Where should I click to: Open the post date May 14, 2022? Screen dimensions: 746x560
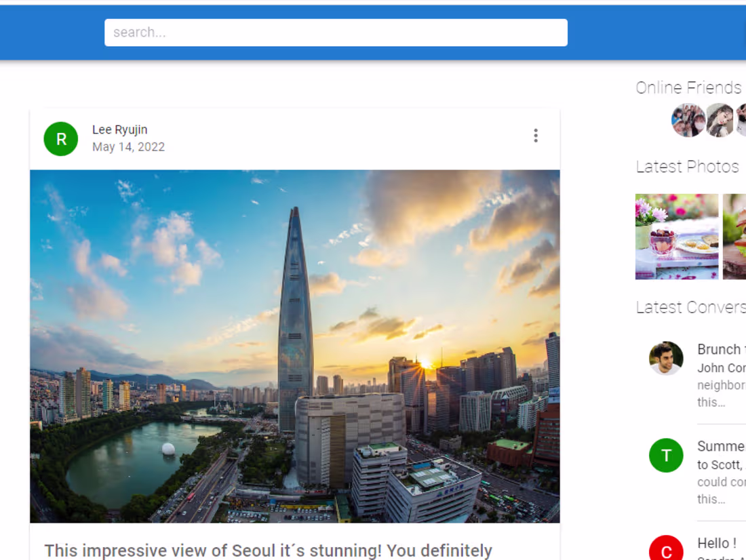[129, 146]
